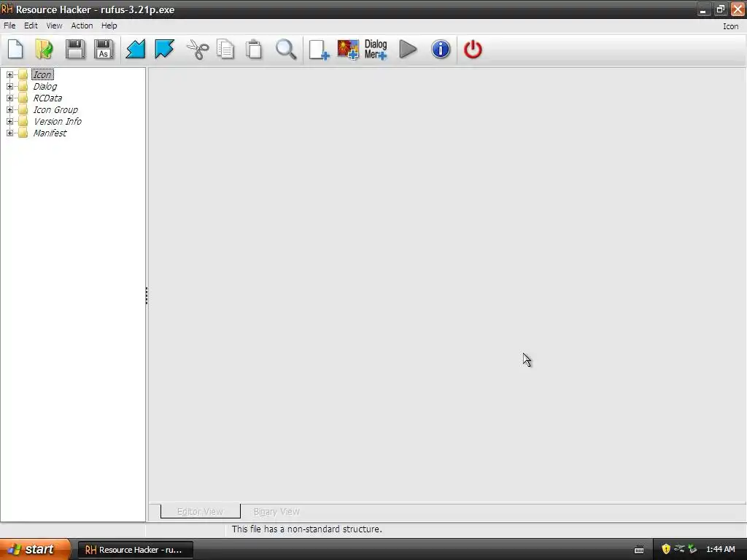Click the keyboard tray icon
The height and width of the screenshot is (560, 747).
tap(639, 550)
